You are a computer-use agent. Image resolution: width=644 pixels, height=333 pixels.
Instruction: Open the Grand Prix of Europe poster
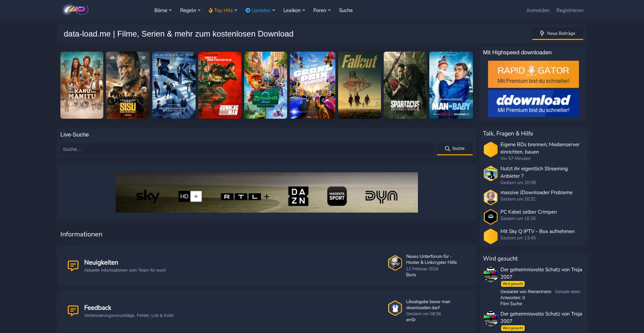coord(313,85)
